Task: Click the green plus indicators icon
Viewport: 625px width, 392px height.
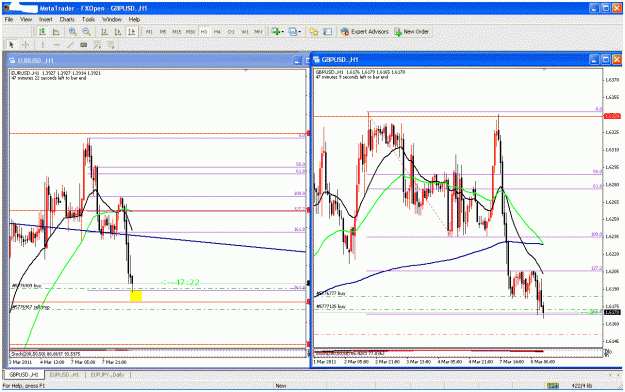Action: (275, 32)
